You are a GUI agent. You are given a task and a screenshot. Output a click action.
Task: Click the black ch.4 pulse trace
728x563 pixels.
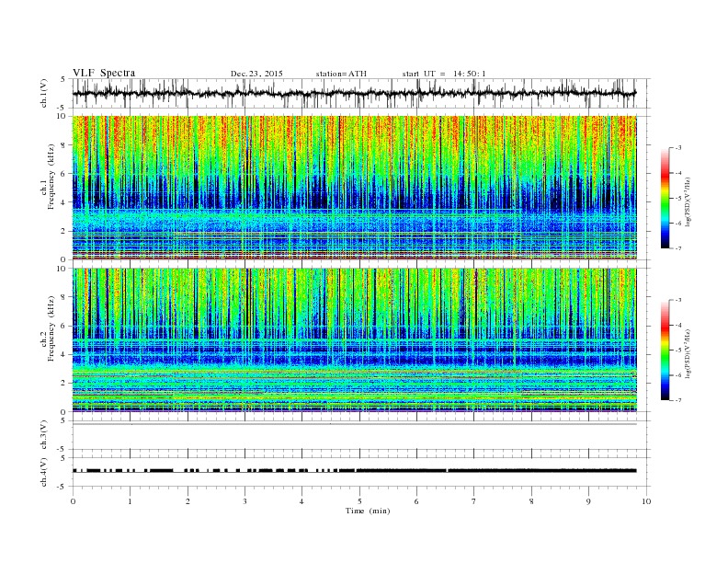[354, 471]
